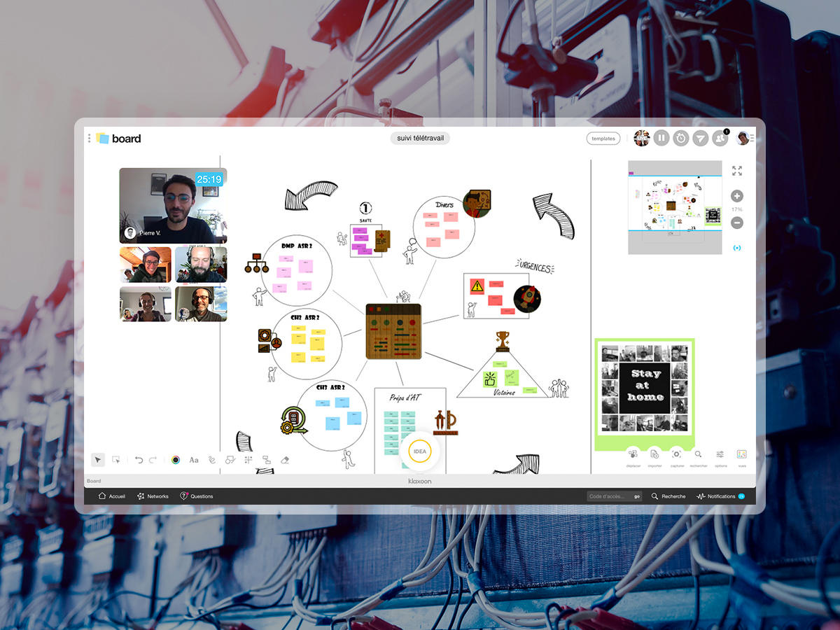Click the 'suivi télétravail' board title
Image resolution: width=840 pixels, height=630 pixels.
420,139
